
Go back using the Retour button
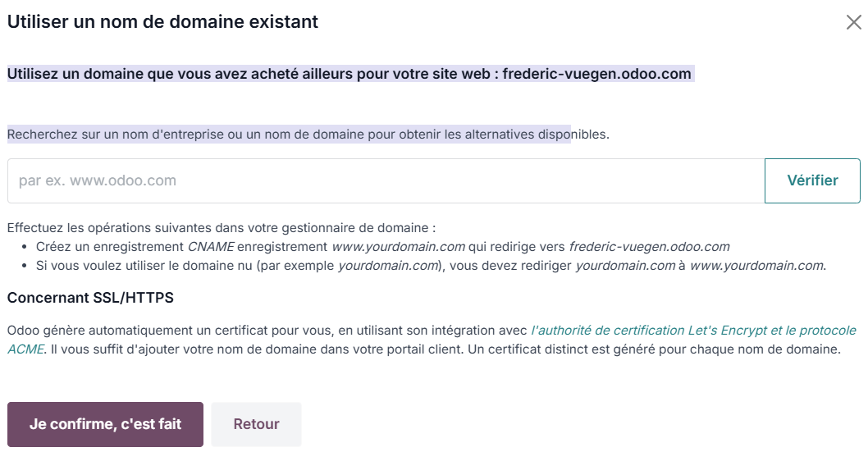tap(256, 424)
